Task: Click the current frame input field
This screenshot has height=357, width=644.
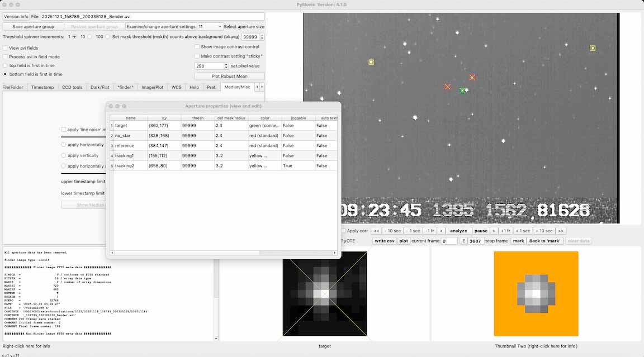Action: pyautogui.click(x=449, y=241)
